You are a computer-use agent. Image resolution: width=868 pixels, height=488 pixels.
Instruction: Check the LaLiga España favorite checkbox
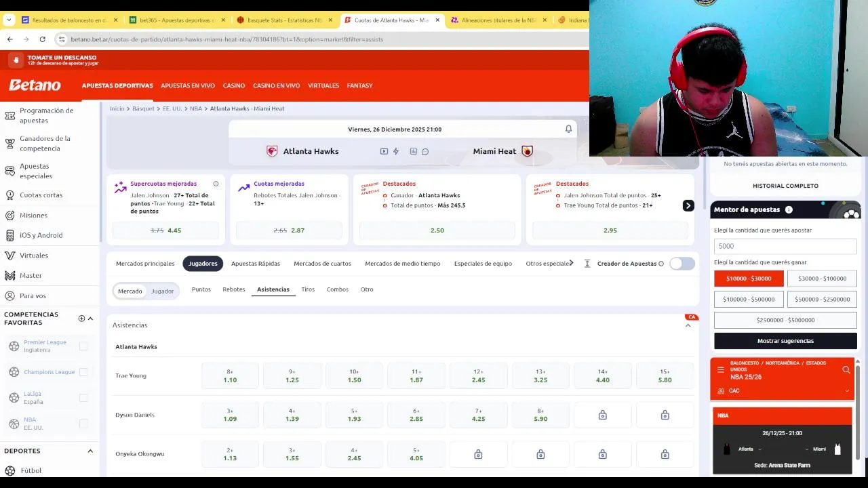83,398
